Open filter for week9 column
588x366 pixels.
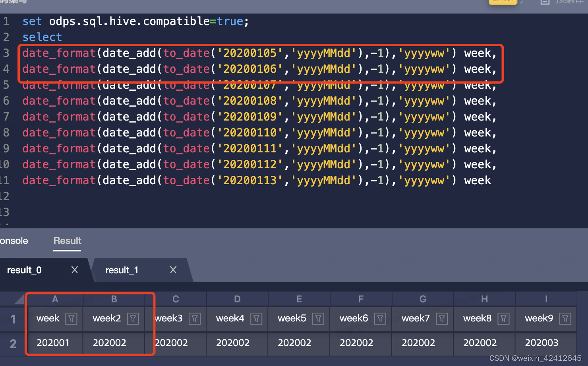pos(565,319)
